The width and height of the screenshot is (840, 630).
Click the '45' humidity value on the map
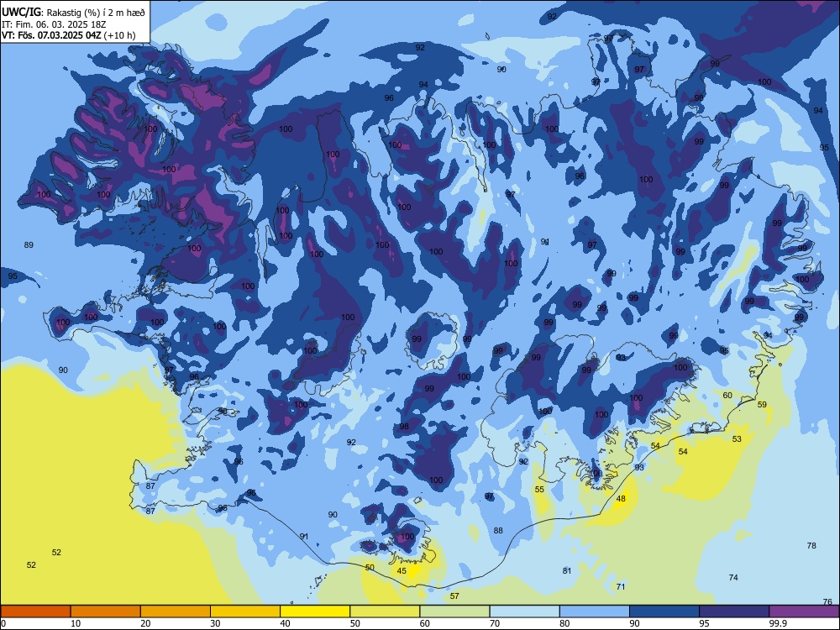click(402, 571)
